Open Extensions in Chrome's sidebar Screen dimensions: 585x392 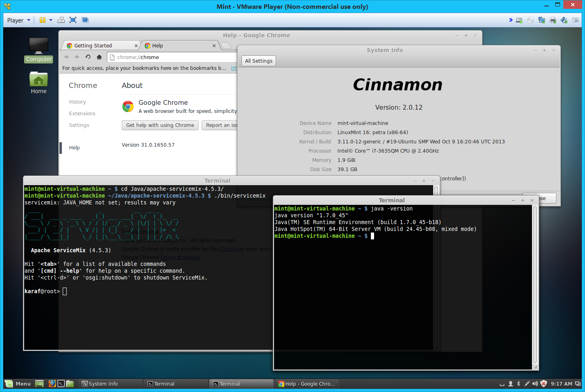[82, 114]
